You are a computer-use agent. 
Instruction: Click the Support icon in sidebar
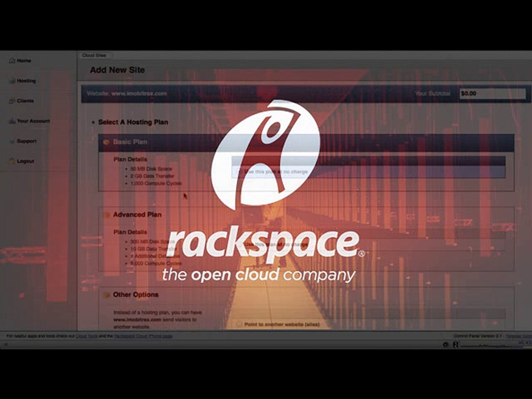click(x=12, y=141)
